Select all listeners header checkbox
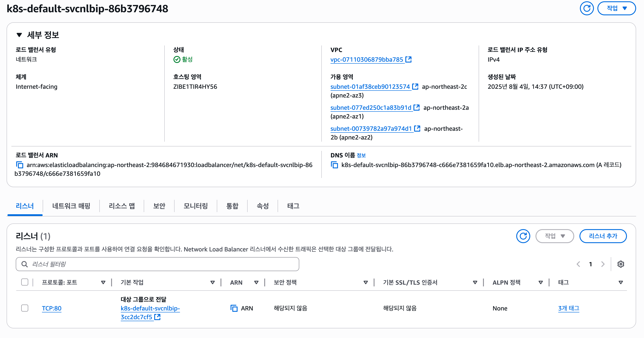644x338 pixels. [25, 282]
